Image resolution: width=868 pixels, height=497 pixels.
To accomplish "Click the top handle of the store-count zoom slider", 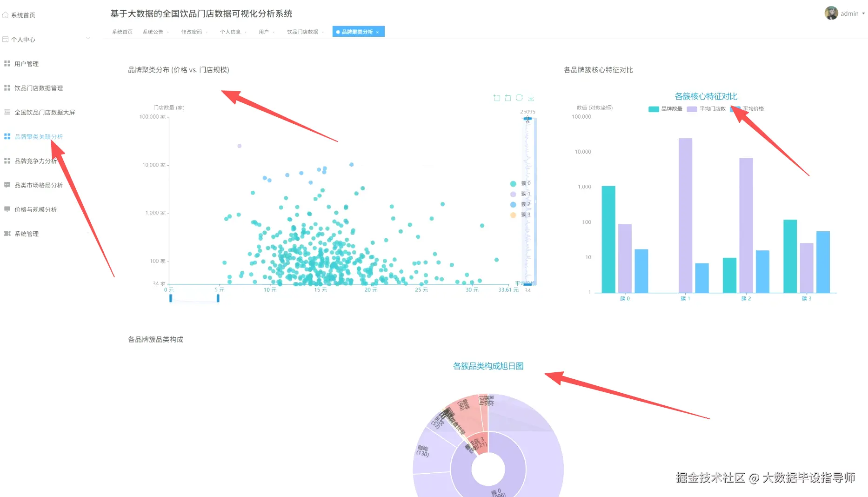I will 527,119.
